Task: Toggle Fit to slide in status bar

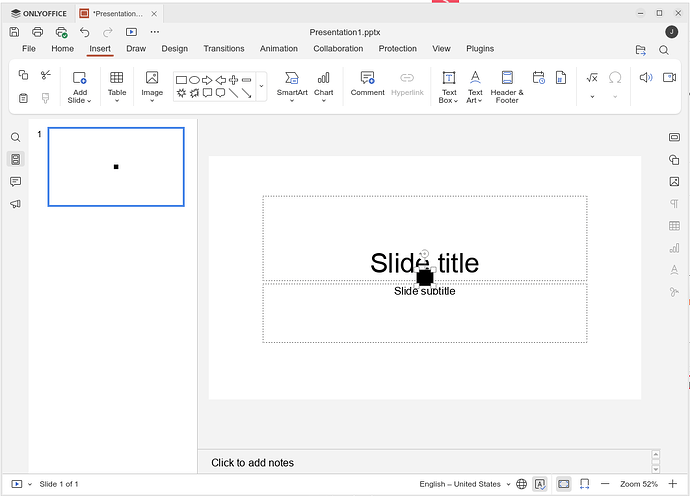Action: coord(564,484)
